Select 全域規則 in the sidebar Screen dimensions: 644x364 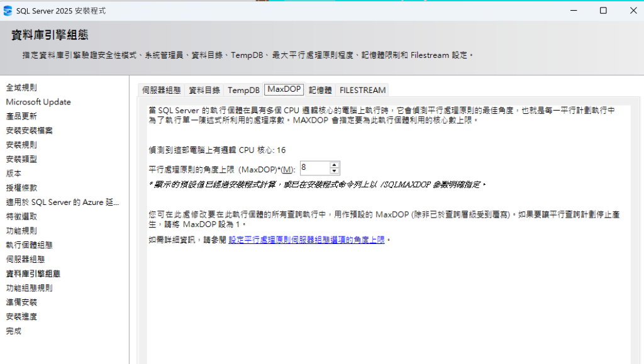(x=21, y=87)
